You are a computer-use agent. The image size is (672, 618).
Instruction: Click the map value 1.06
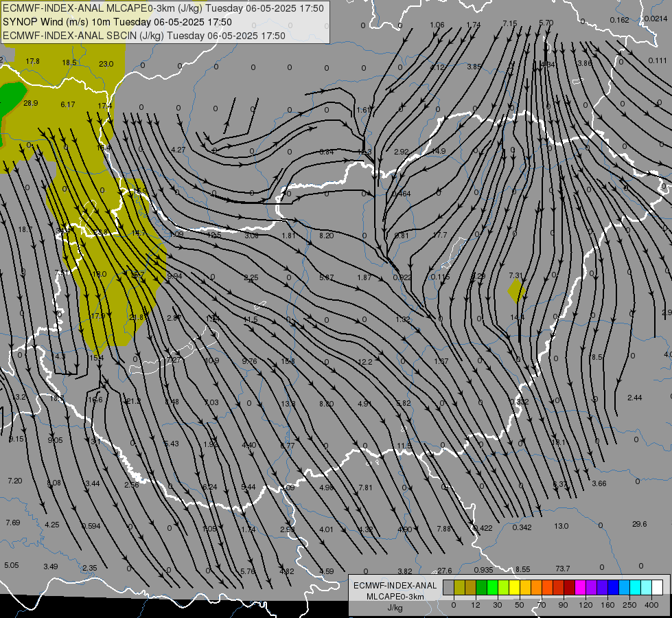[437, 25]
